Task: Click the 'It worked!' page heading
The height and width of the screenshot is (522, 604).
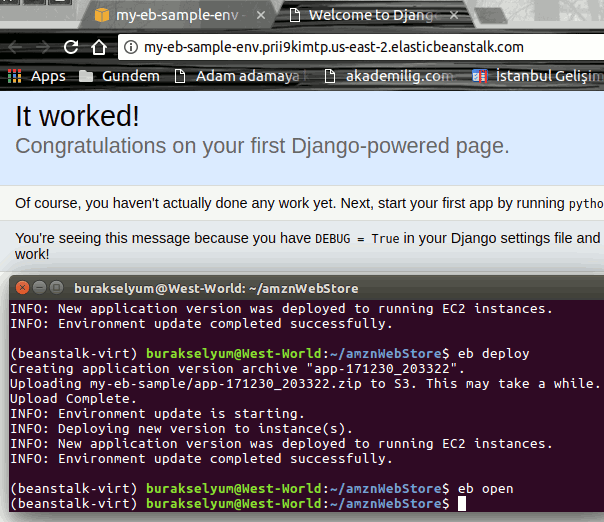Action: click(77, 115)
